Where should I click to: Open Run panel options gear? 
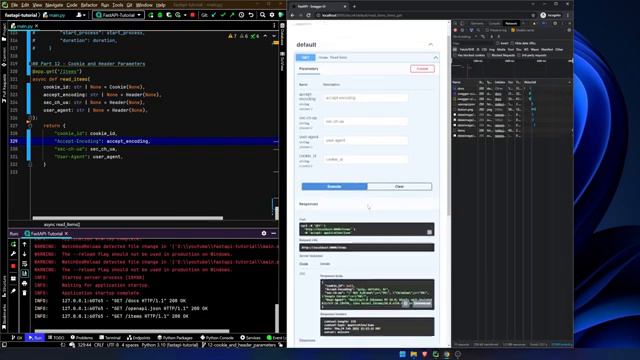pyautogui.click(x=264, y=233)
